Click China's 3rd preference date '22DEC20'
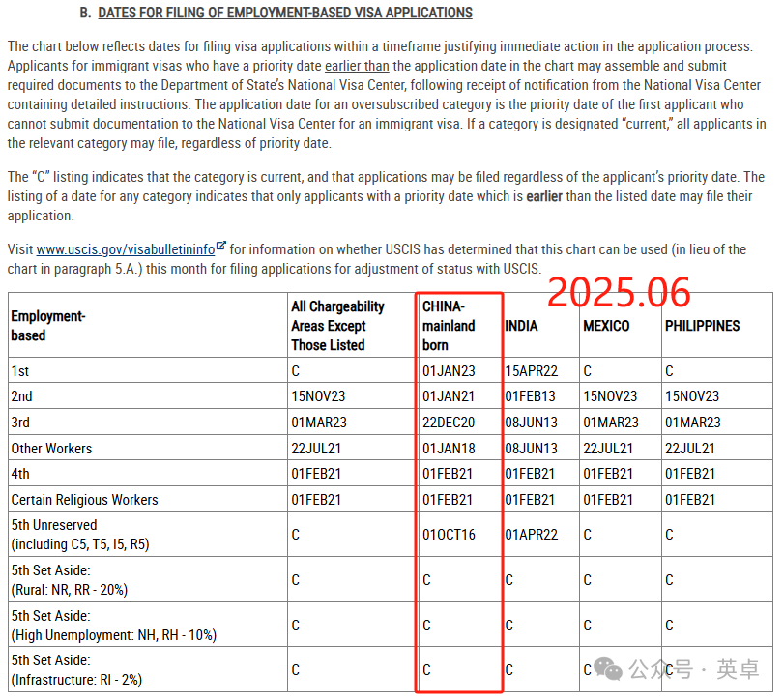The height and width of the screenshot is (700, 784). 449,423
